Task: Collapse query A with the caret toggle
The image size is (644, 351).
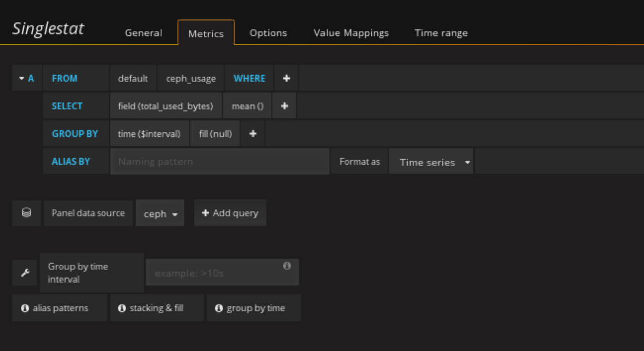Action: 22,78
